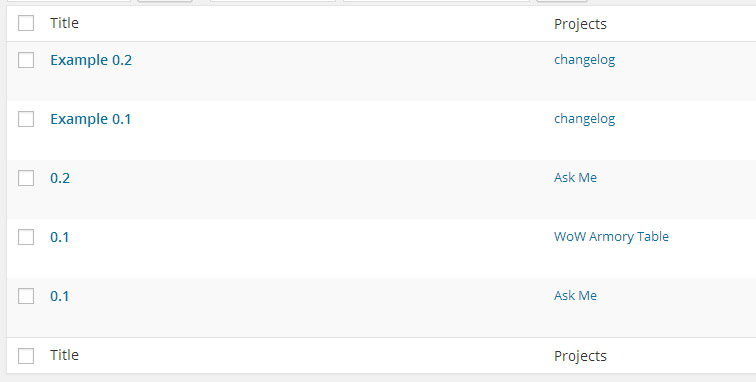756x382 pixels.
Task: Tick the checkbox of the last 0.1 row
Action: tap(26, 296)
